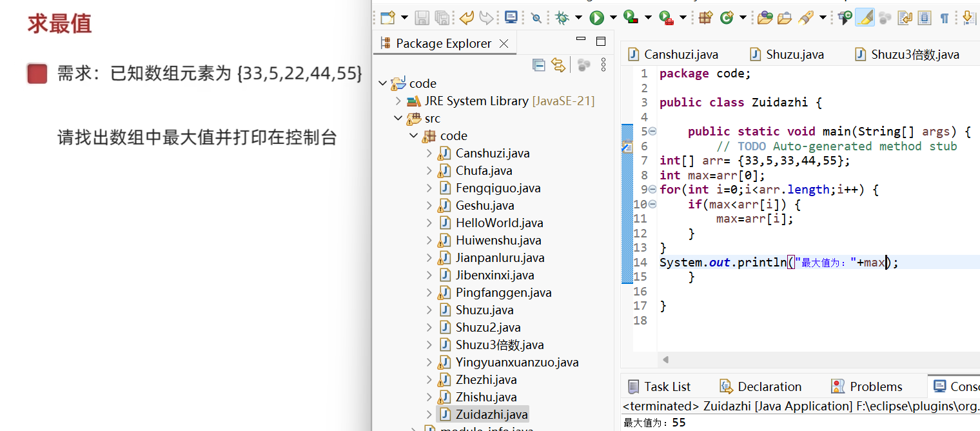Select Chufa.java in Package Explorer
The height and width of the screenshot is (431, 980).
click(484, 170)
